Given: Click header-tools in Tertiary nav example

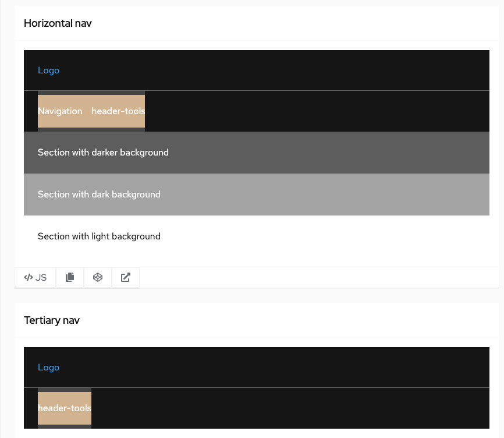Looking at the screenshot, I should pos(65,408).
